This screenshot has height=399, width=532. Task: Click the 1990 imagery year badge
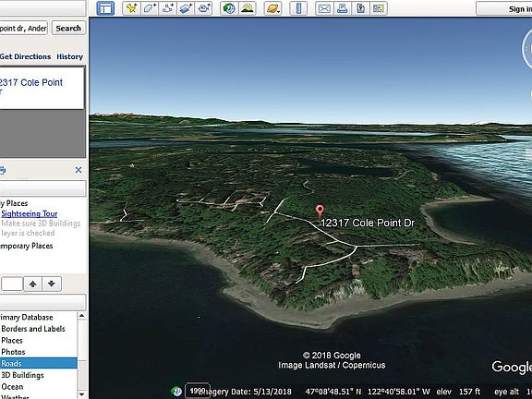click(198, 391)
